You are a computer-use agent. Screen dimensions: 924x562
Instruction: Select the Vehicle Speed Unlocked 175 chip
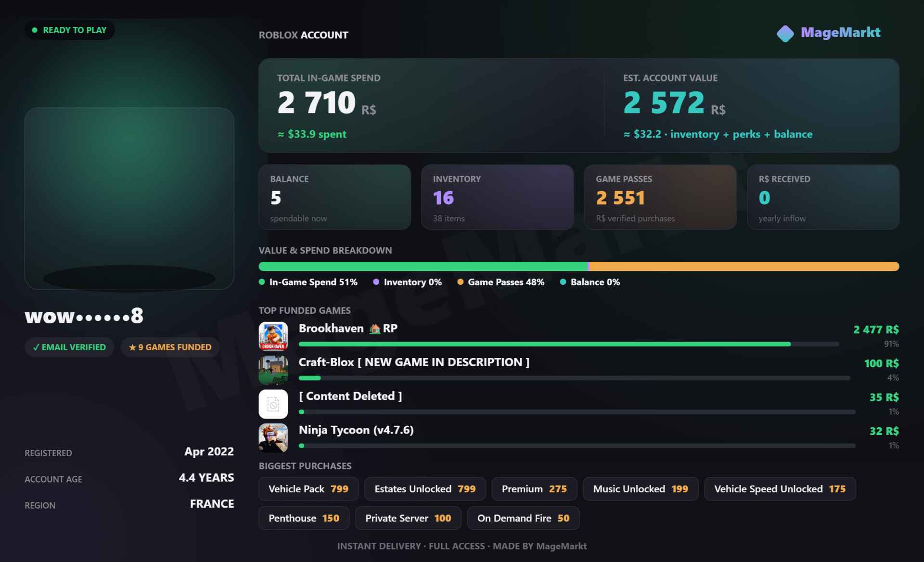pos(780,489)
